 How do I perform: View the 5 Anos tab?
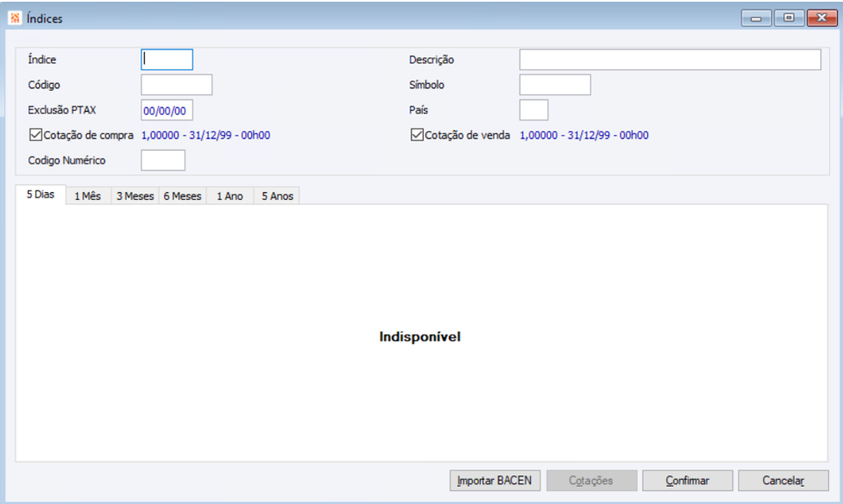coord(277,196)
